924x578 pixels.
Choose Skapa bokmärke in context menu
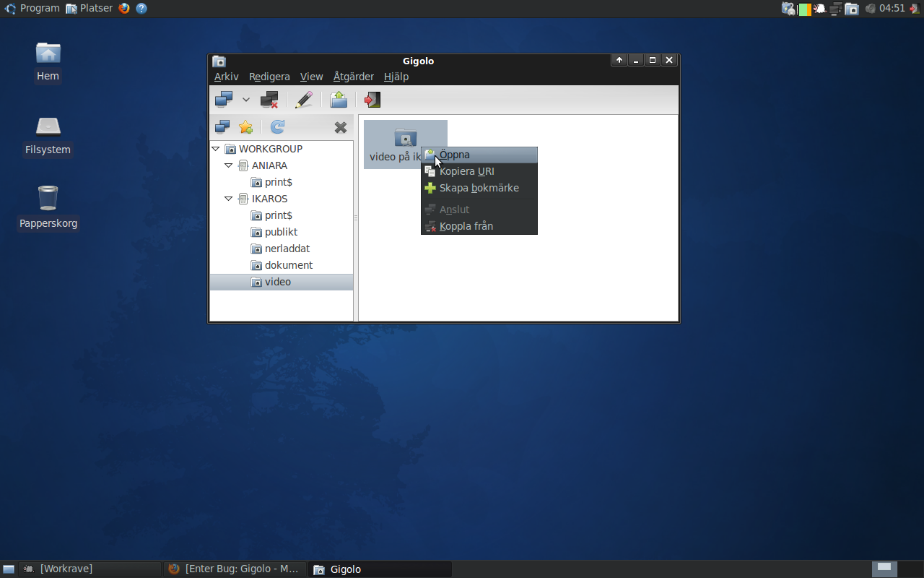(x=479, y=188)
